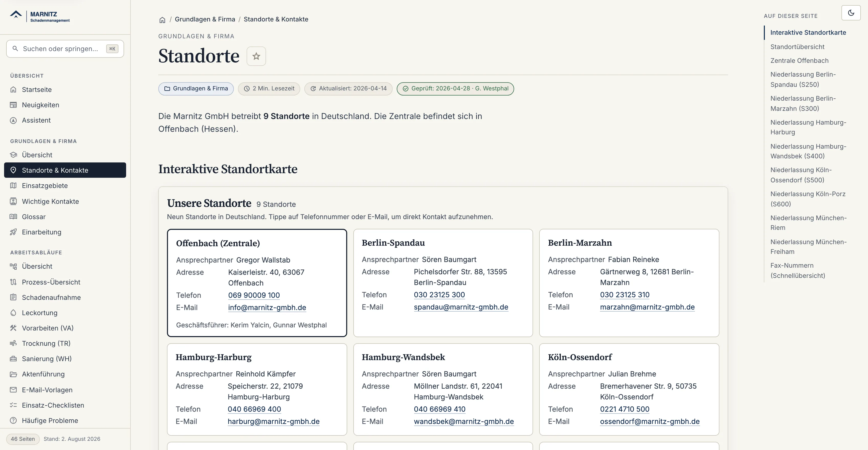Open Standorte & Kontakte in the sidebar

65,170
